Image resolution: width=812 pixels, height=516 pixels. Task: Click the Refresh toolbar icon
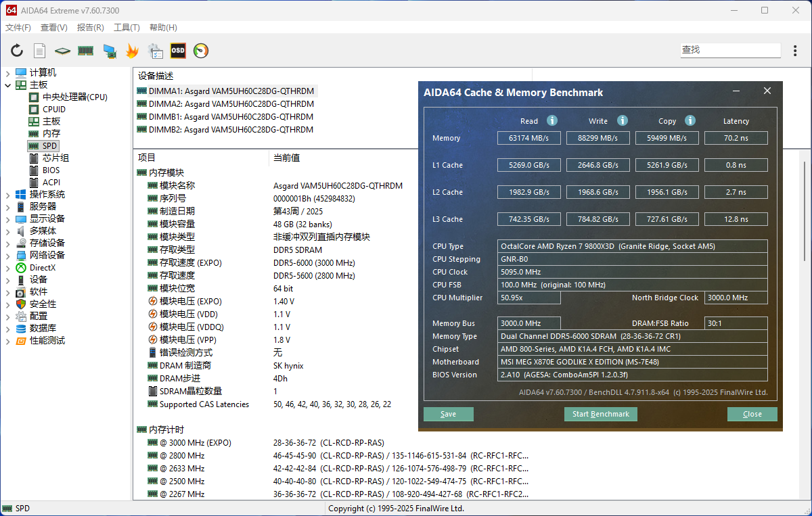pos(17,51)
